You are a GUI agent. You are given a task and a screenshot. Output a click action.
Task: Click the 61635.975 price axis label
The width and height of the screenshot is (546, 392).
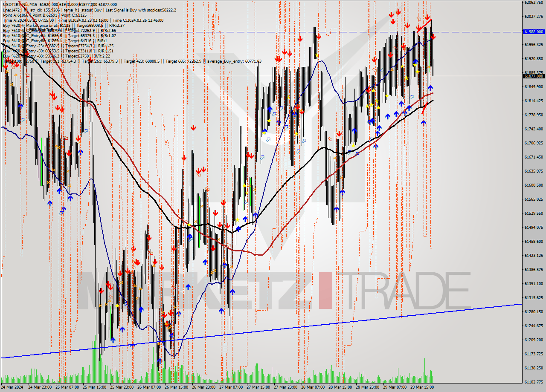coord(534,171)
